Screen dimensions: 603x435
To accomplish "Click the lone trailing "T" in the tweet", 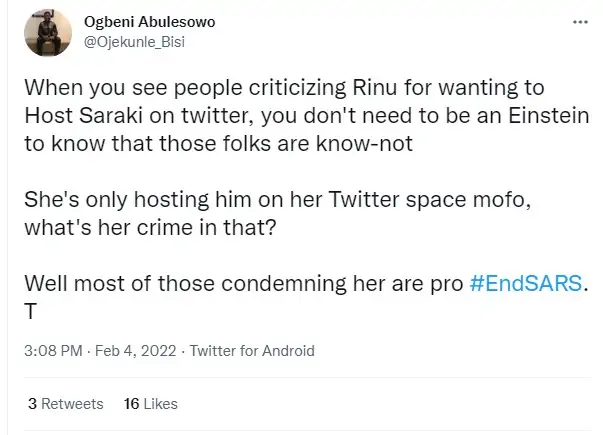I will click(33, 308).
